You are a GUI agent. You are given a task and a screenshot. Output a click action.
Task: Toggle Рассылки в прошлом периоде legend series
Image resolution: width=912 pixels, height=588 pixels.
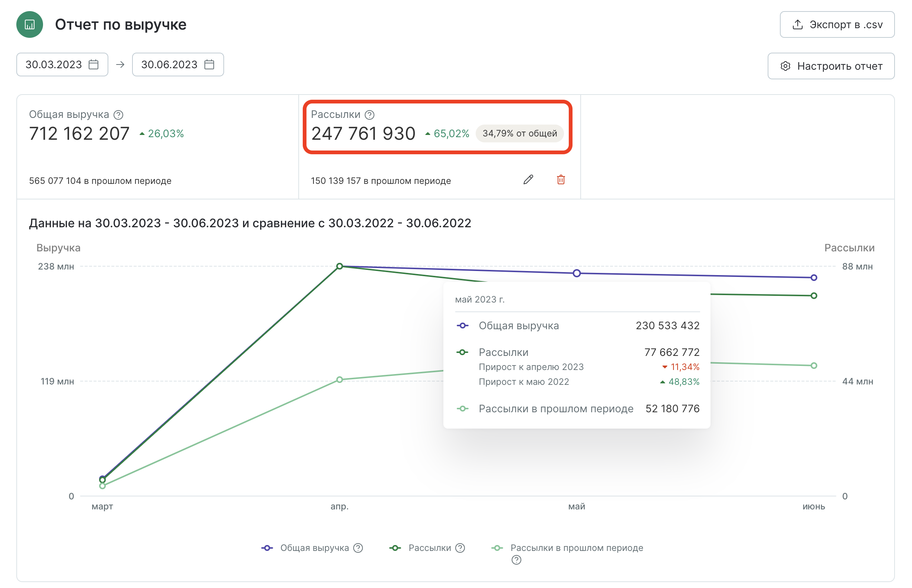(567, 548)
